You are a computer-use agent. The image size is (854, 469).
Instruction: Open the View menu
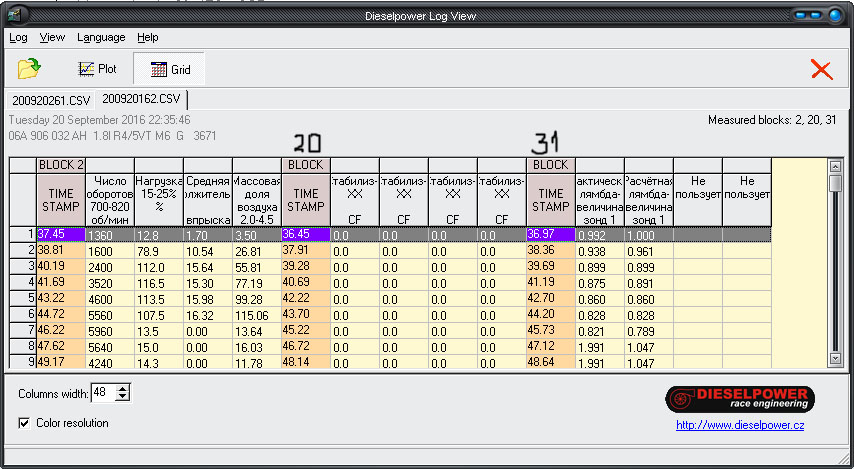pyautogui.click(x=52, y=37)
